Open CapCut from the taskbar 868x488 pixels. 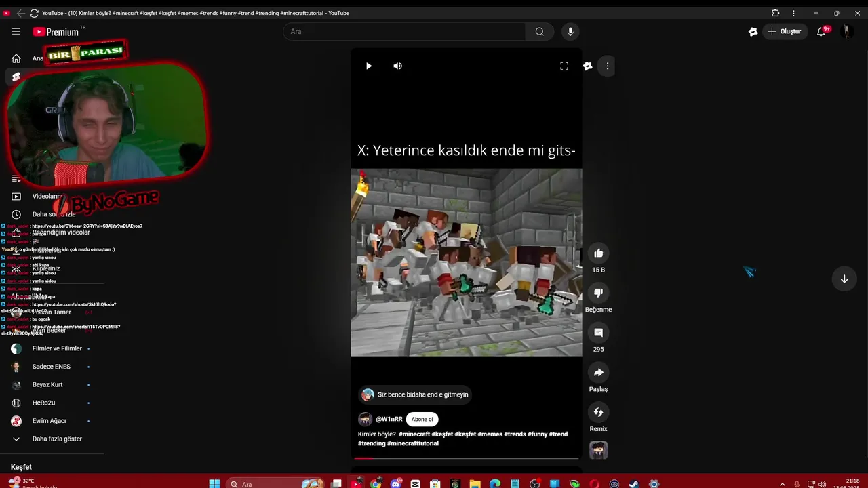[415, 483]
